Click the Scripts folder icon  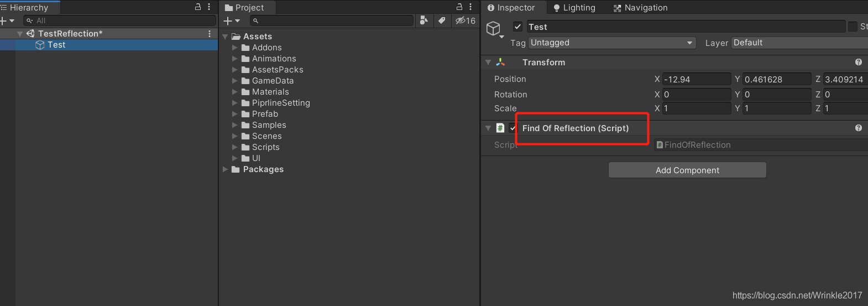point(245,147)
